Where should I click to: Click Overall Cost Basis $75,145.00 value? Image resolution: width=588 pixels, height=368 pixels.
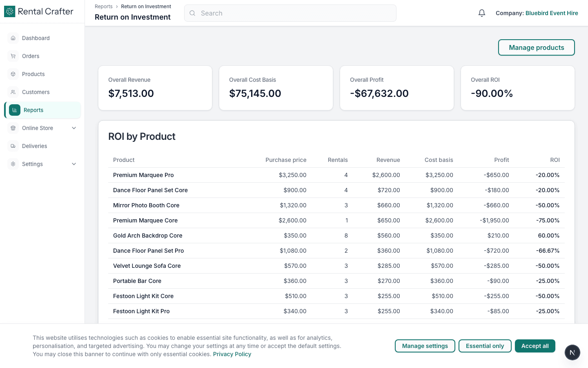[x=255, y=93]
